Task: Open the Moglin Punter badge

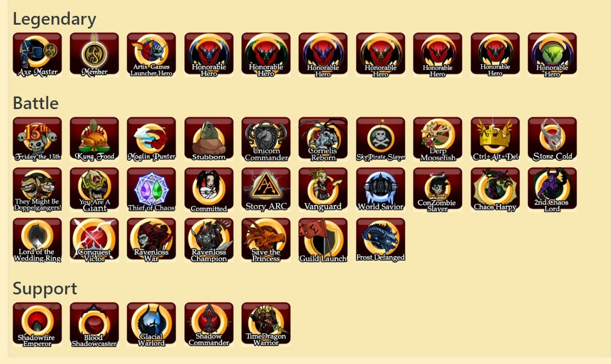Action: point(151,139)
